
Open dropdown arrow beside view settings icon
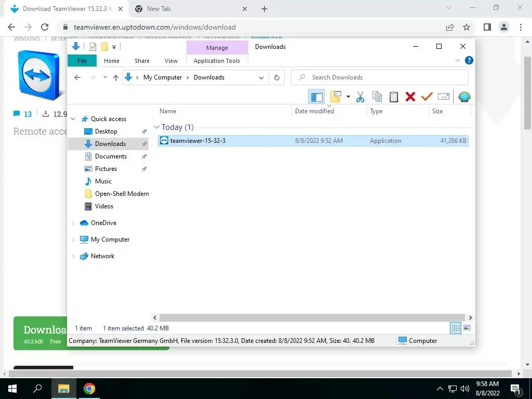click(x=348, y=97)
